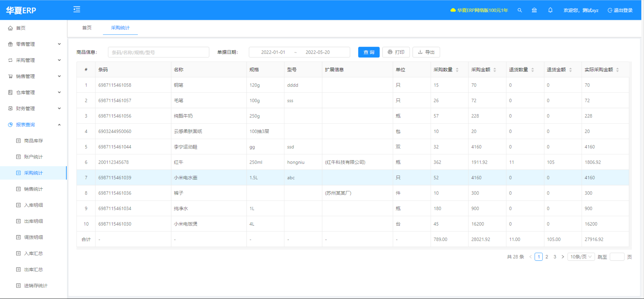Open 商品库存 in sidebar
This screenshot has height=299, width=644.
point(34,141)
